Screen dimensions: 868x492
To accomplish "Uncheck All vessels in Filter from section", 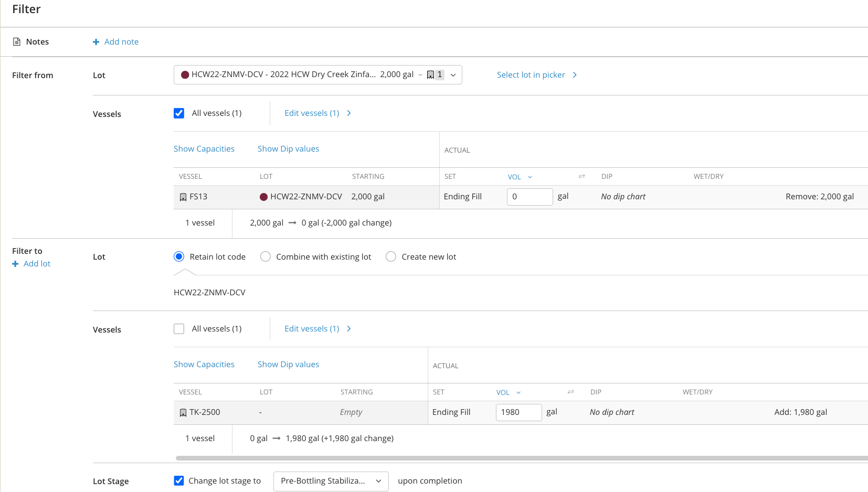I will [179, 113].
